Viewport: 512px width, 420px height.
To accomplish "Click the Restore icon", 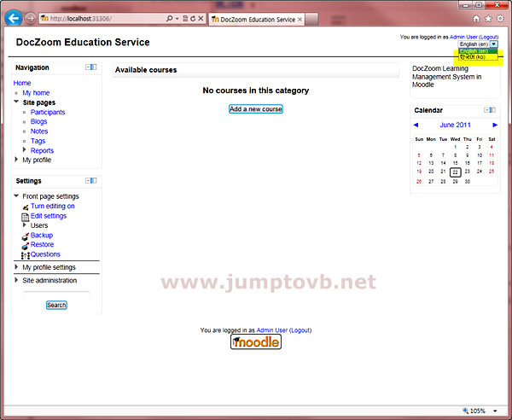I will tap(25, 246).
